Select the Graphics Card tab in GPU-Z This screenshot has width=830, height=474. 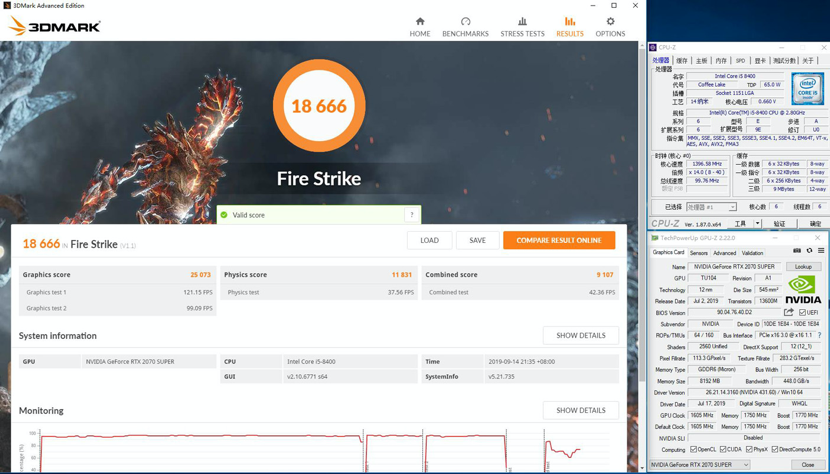[x=669, y=253]
